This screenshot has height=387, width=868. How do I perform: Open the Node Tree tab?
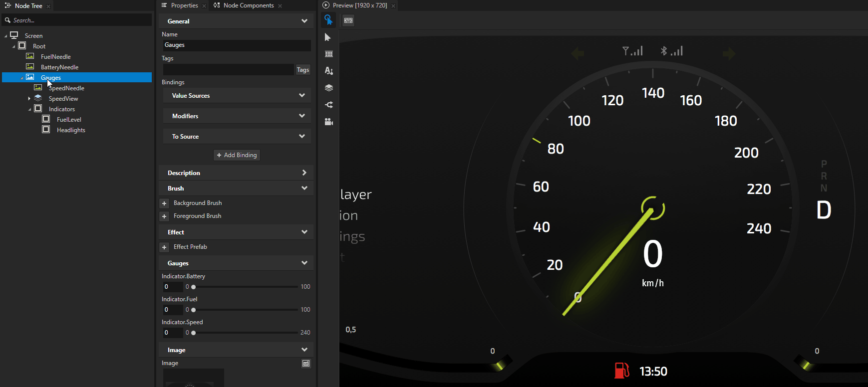pyautogui.click(x=28, y=6)
